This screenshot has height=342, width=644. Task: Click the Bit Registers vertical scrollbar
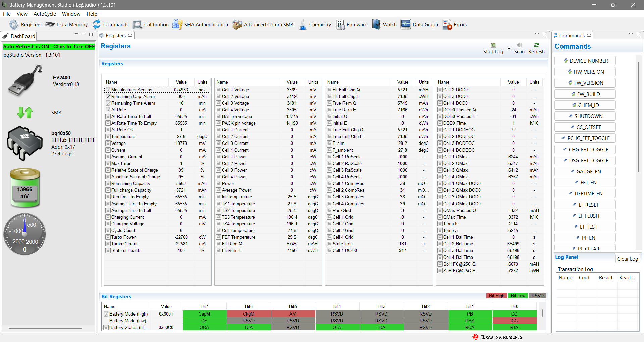tap(542, 313)
